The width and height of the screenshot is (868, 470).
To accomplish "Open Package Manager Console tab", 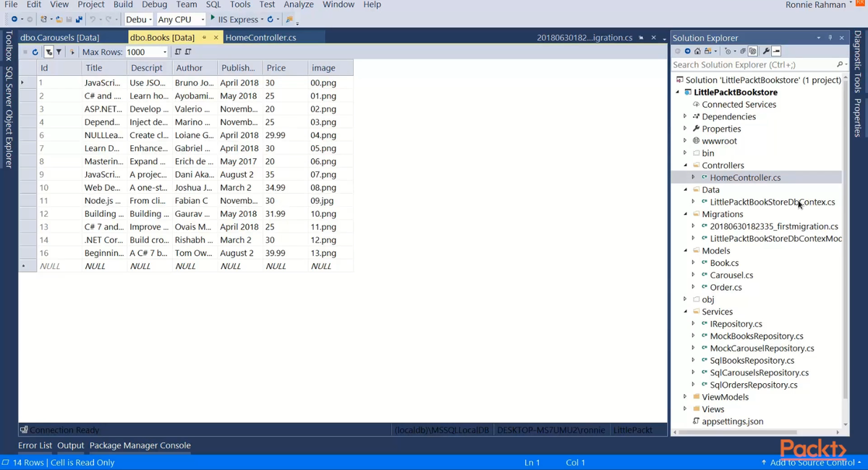I will click(140, 445).
